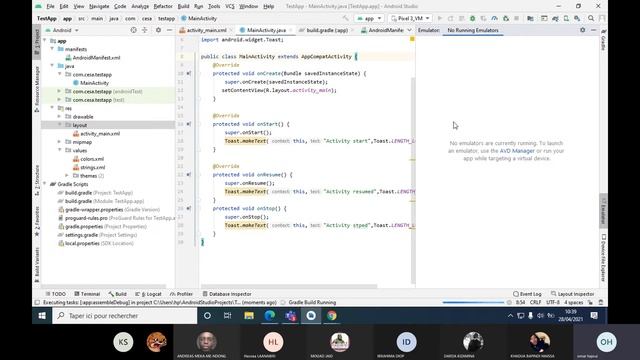The height and width of the screenshot is (360, 640).
Task: Click the Debug app bug icon
Action: point(473,18)
